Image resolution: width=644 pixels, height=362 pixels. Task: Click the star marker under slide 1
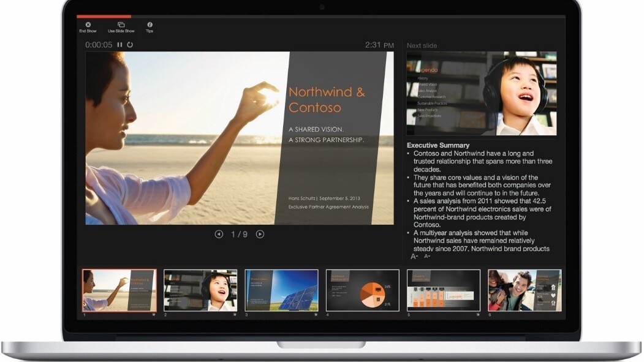click(154, 314)
